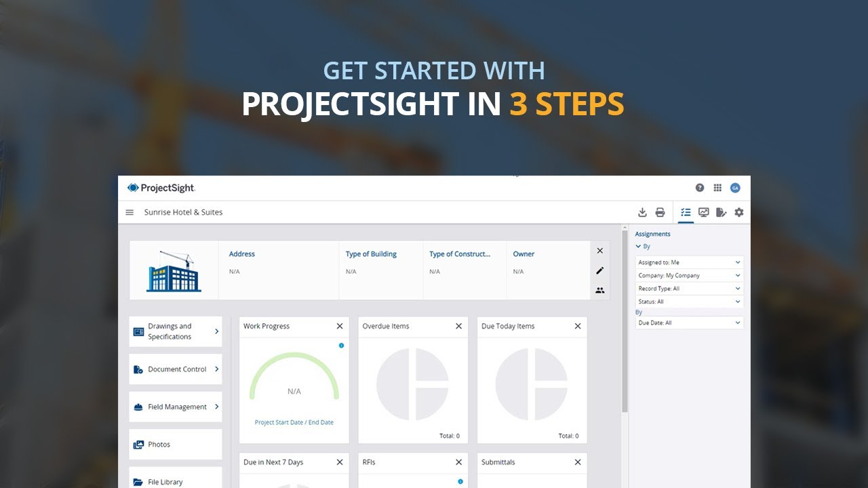Click the Photos icon
The height and width of the screenshot is (488, 868).
(x=138, y=445)
